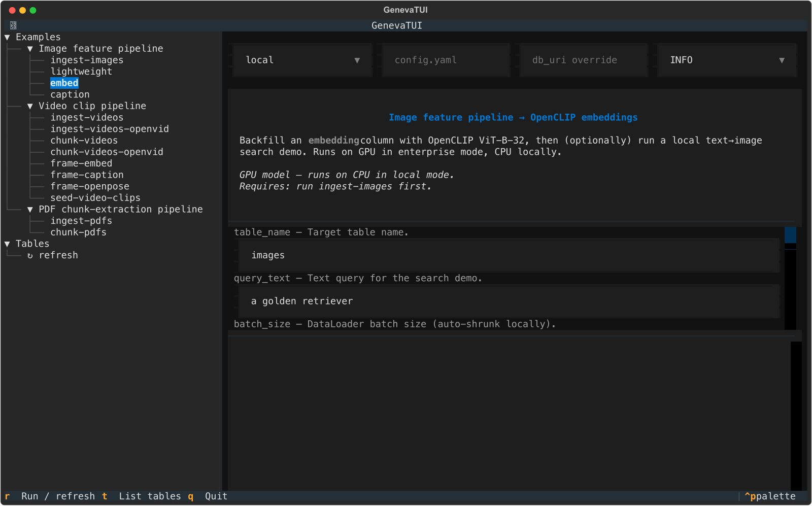Screen dimensions: 812x506
Task: Collapse the Tables tree node
Action: 7,244
